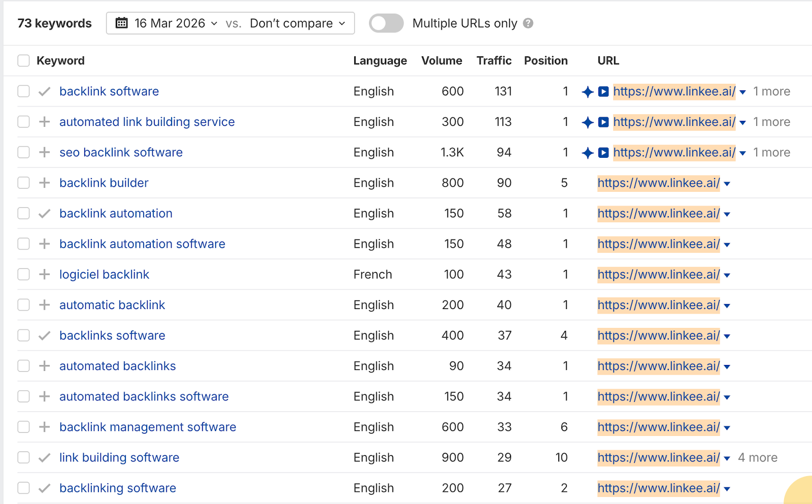Sort by the Volume column header
This screenshot has height=504, width=812.
coord(442,61)
